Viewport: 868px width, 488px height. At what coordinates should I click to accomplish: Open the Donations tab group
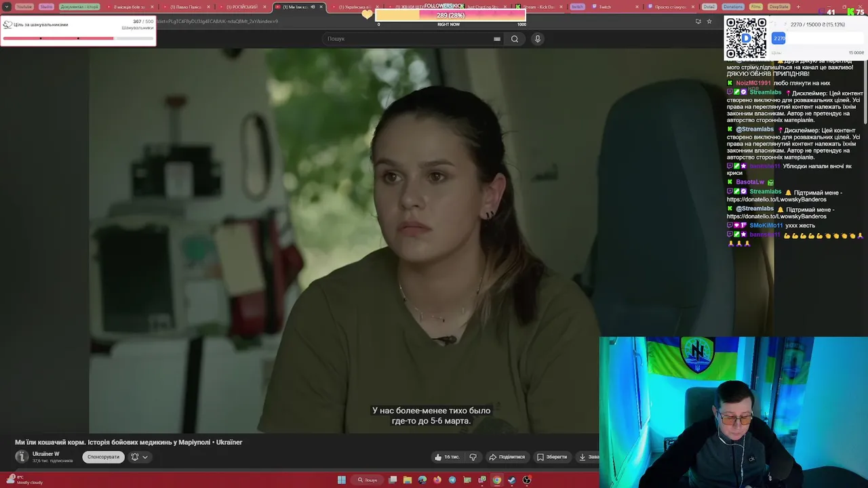[732, 7]
